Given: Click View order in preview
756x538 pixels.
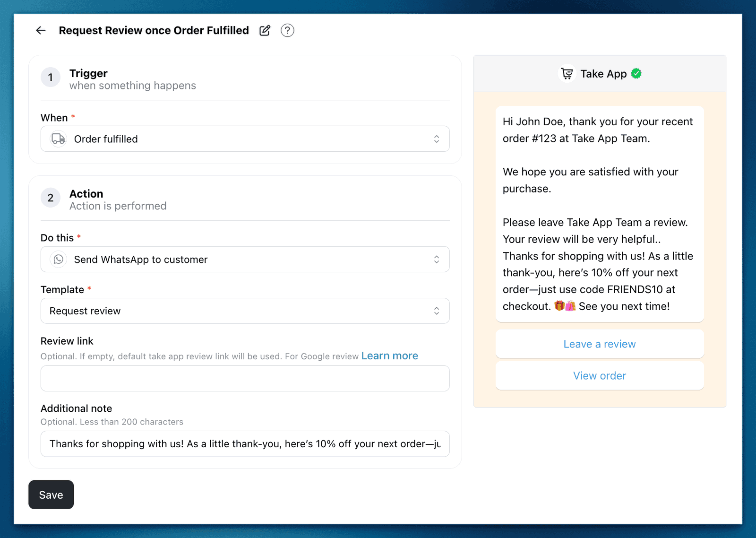Looking at the screenshot, I should (x=600, y=376).
